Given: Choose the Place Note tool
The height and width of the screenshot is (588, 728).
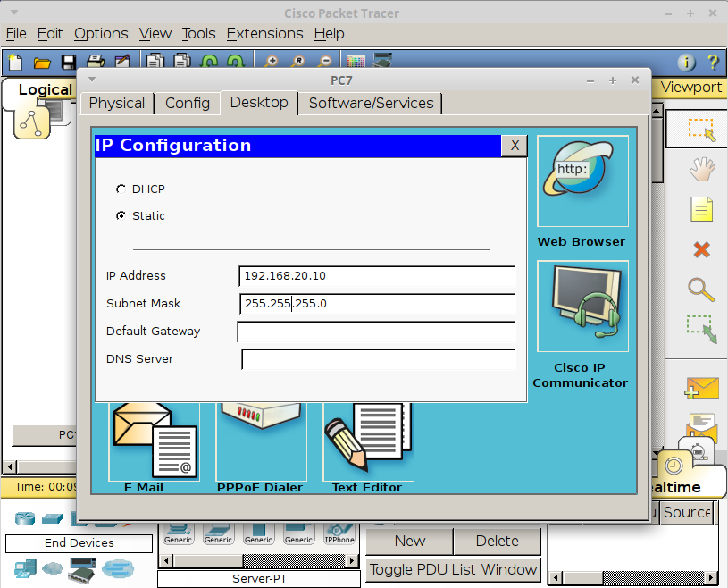Looking at the screenshot, I should coord(701,209).
